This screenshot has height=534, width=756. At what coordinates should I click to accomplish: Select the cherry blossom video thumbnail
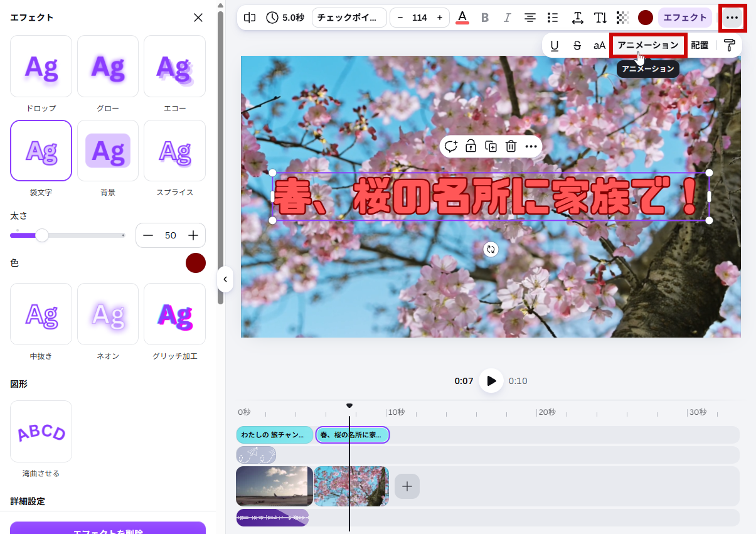pyautogui.click(x=351, y=486)
